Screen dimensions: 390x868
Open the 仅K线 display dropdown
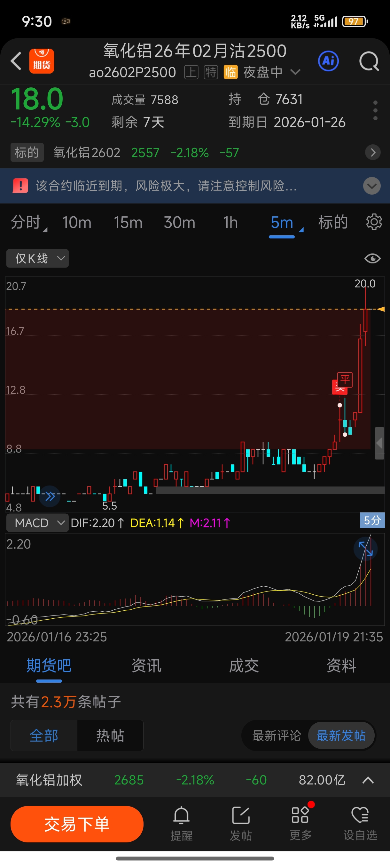tap(37, 258)
